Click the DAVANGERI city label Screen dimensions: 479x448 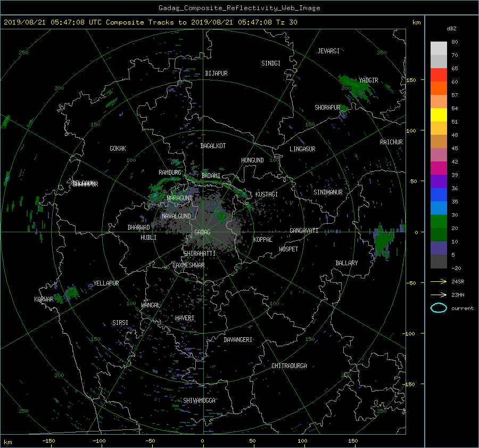[238, 340]
